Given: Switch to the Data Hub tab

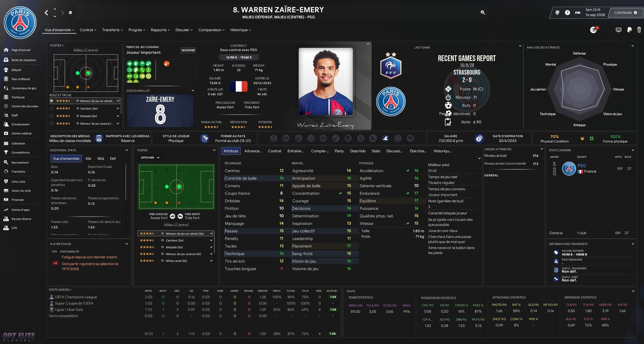Looking at the screenshot, I should tap(358, 151).
